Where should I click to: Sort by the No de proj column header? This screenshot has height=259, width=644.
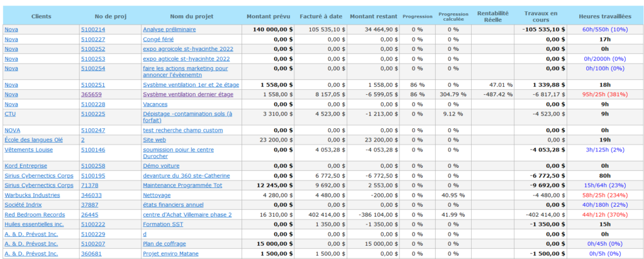[x=111, y=16]
